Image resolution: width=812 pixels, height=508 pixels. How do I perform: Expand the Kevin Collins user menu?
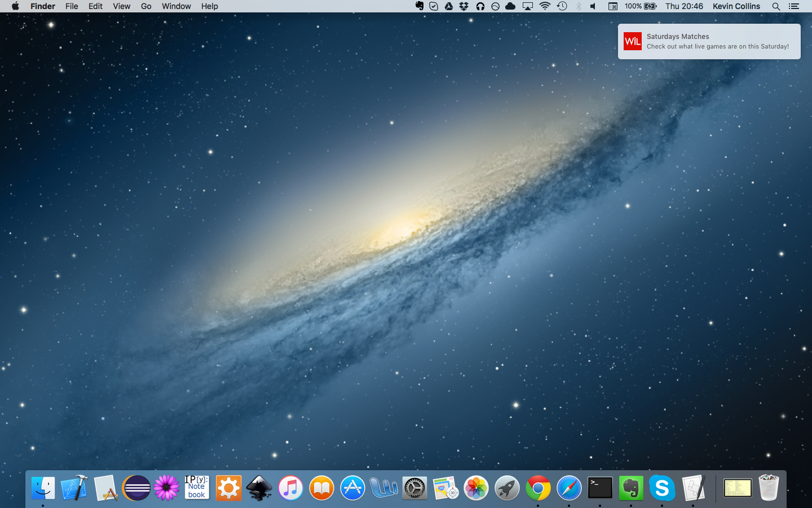(x=736, y=6)
